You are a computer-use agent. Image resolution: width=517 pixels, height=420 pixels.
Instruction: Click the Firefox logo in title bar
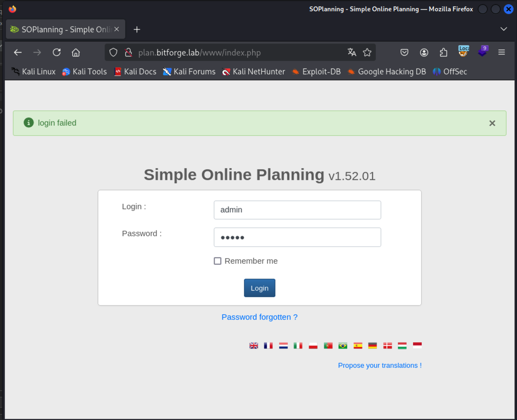tap(13, 9)
